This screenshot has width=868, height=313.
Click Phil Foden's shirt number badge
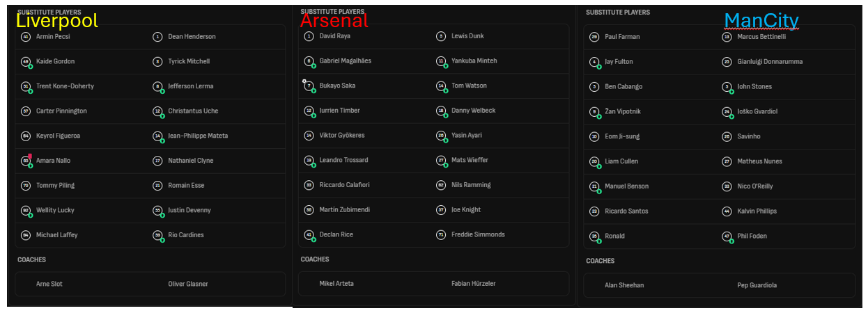tap(727, 236)
